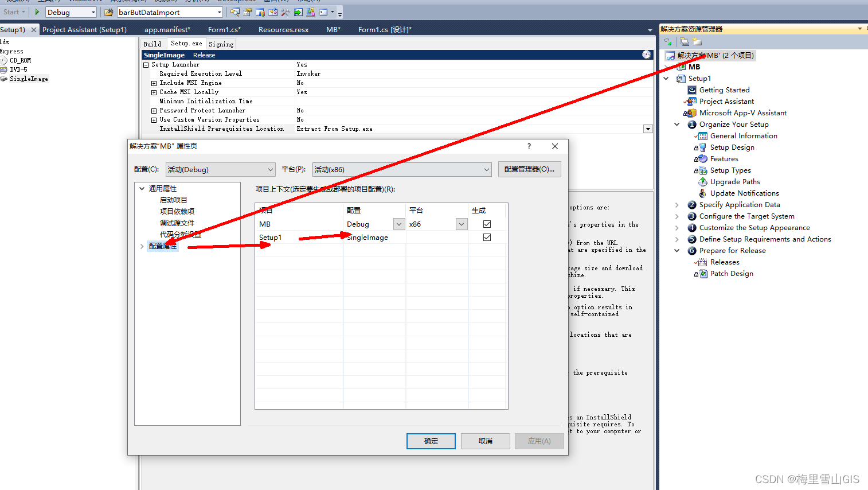Click the 确定 button

coord(431,441)
